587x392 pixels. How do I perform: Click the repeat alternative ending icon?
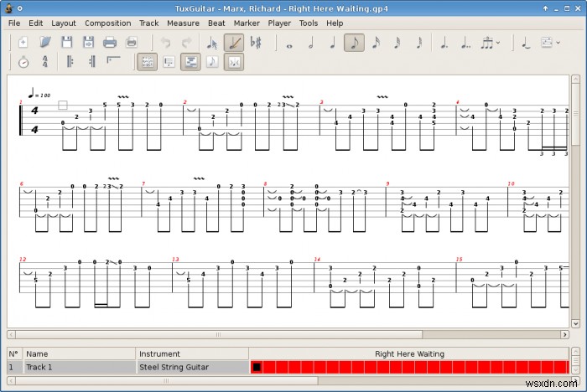tap(113, 61)
